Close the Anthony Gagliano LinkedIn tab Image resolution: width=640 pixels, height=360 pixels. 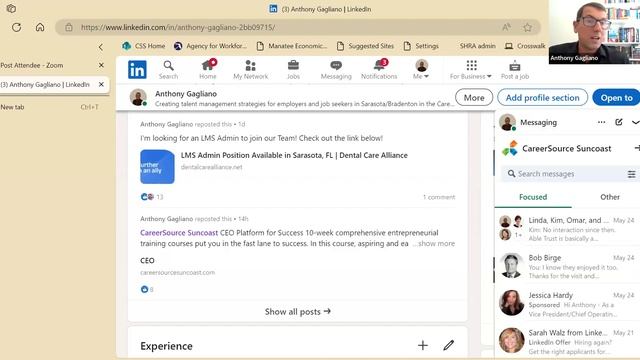pyautogui.click(x=101, y=84)
